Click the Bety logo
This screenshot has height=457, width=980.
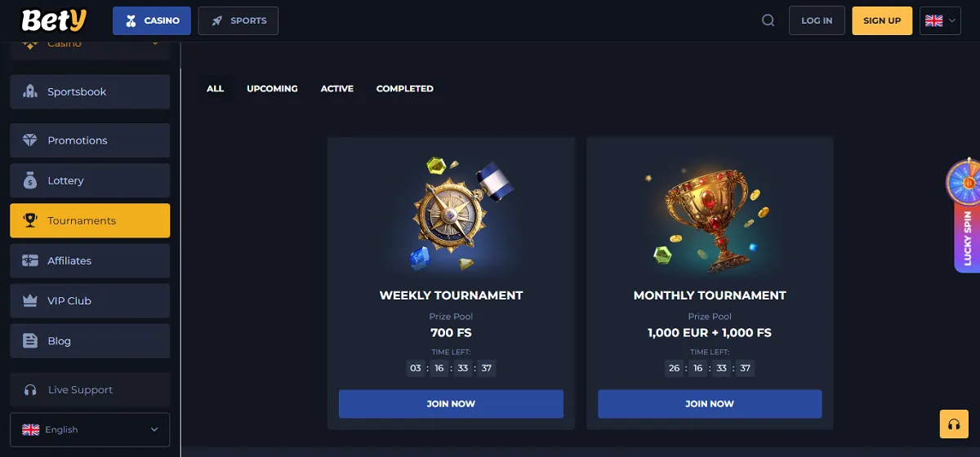53,20
